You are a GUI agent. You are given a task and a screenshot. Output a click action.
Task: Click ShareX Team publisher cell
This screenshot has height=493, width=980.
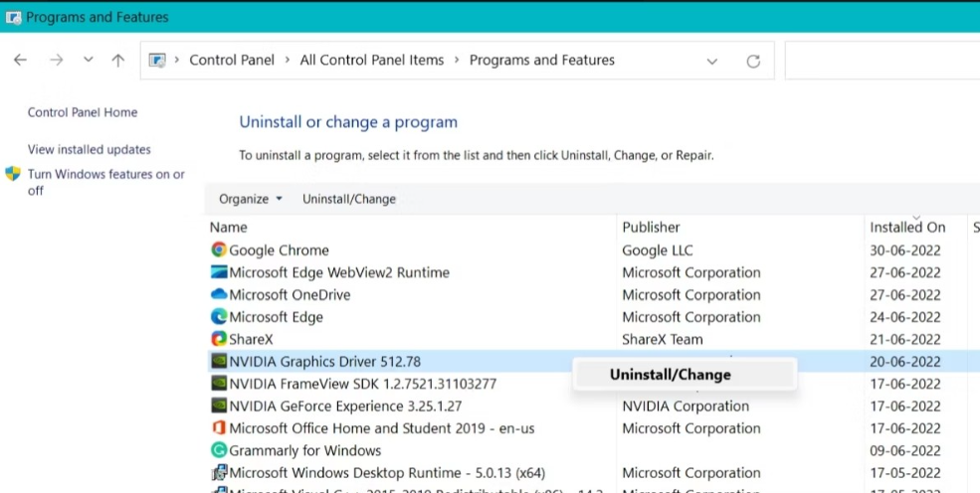tap(662, 340)
